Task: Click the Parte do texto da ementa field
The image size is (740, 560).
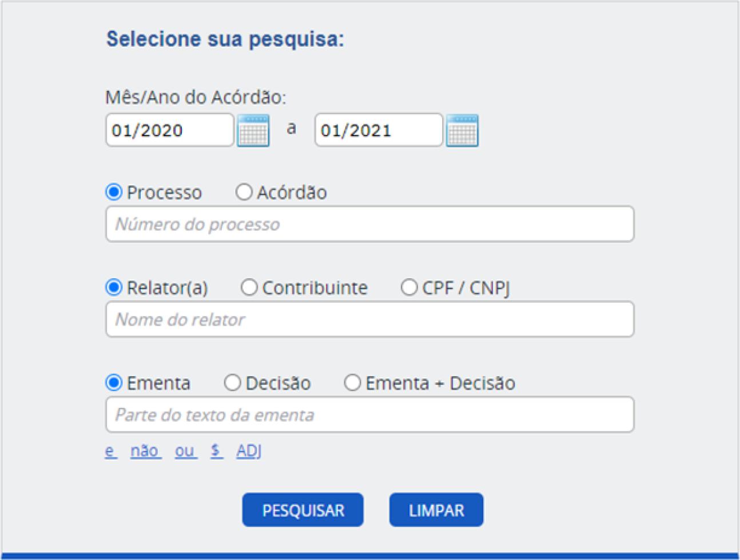Action: click(x=369, y=415)
